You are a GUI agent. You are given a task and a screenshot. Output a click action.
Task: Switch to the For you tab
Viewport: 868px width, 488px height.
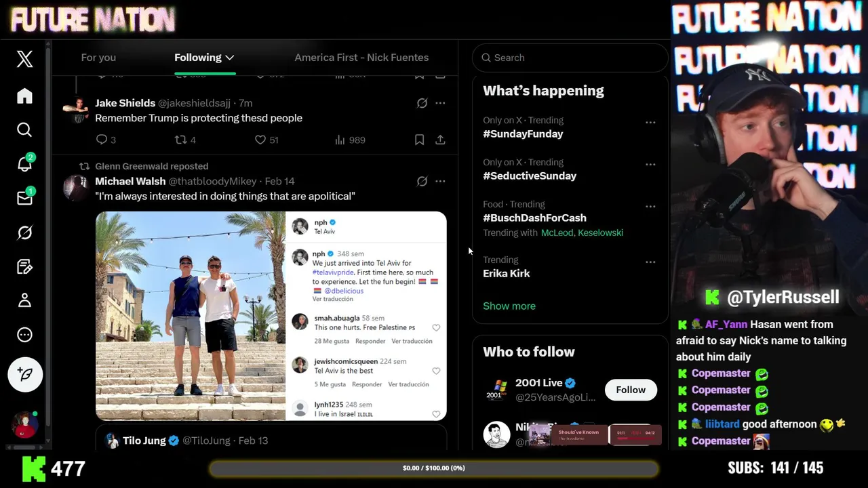[x=98, y=58]
